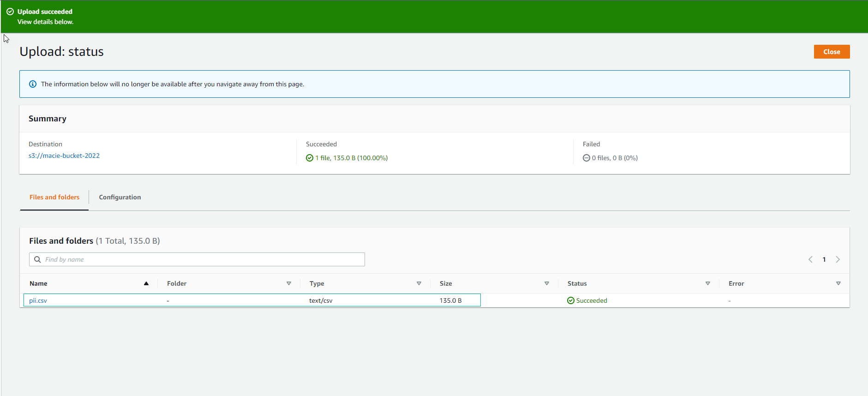Screen dimensions: 868x396
Task: Focus the Find by name search field
Action: (x=197, y=259)
